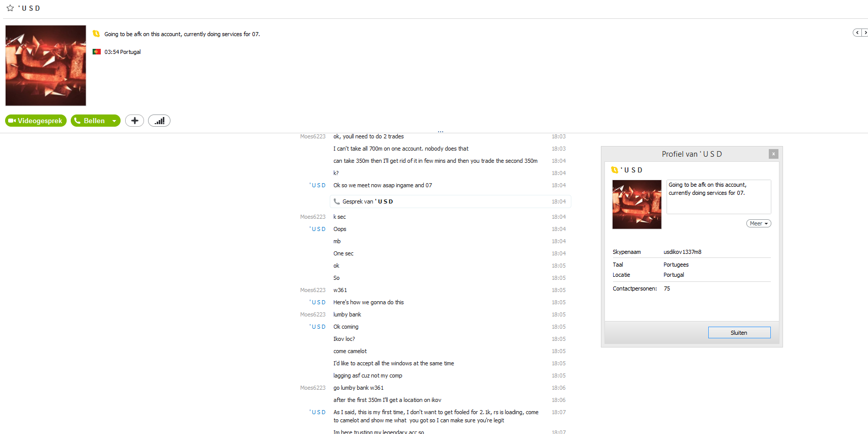Click the plus add-contact button
This screenshot has width=868, height=434.
(x=134, y=121)
